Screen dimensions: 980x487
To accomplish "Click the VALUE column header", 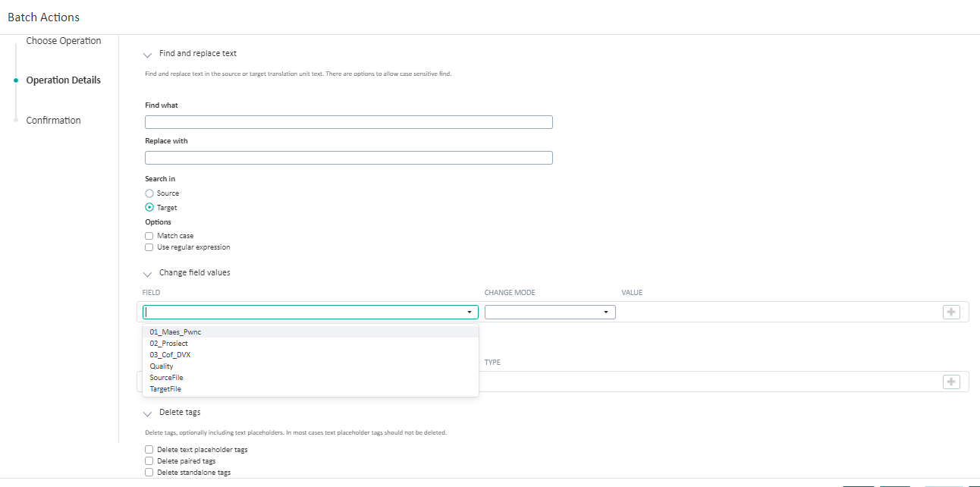I will [632, 293].
